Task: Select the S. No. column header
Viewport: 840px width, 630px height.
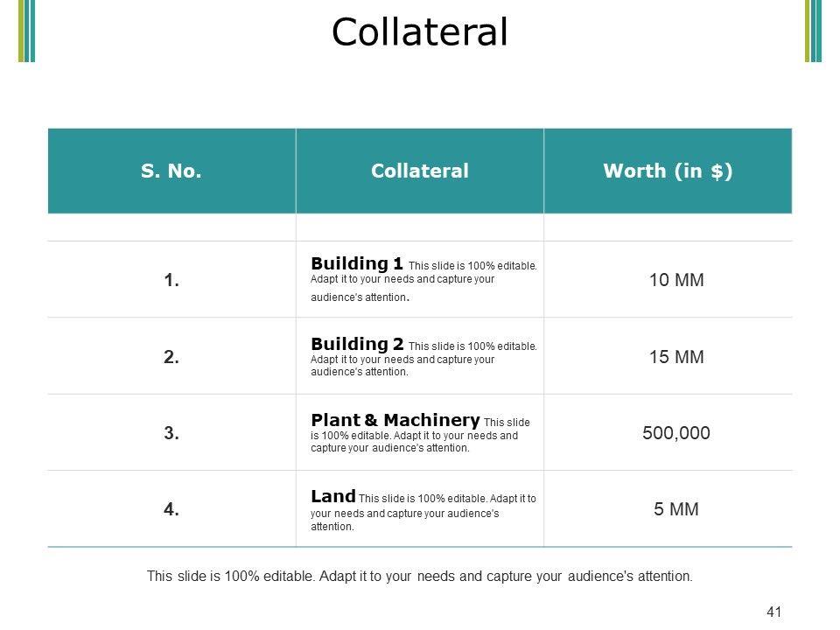Action: click(x=171, y=171)
